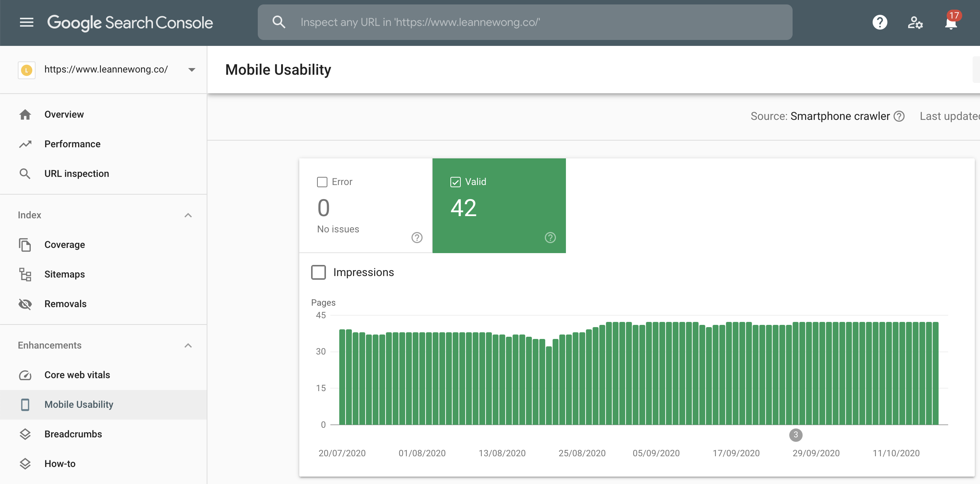Go to Overview in sidebar

103,114
